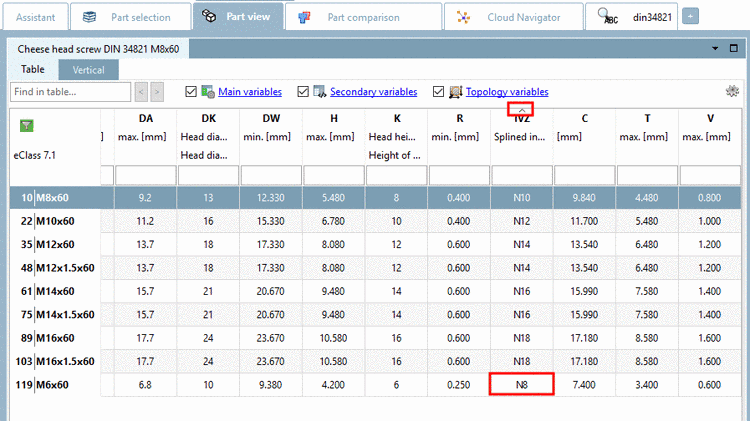Open the Topology variables link
Viewport: 750px width, 421px height.
tap(507, 92)
